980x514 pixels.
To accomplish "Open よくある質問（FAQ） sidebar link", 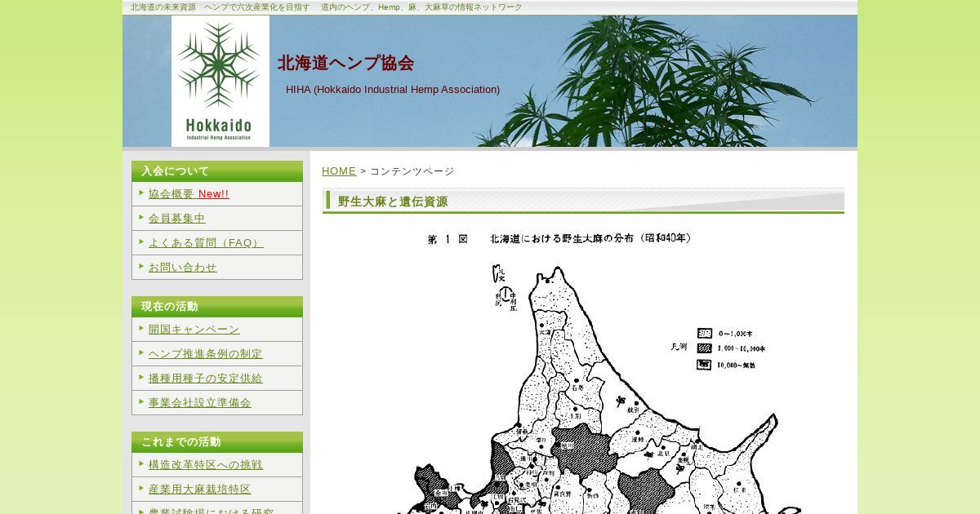I will [x=206, y=243].
